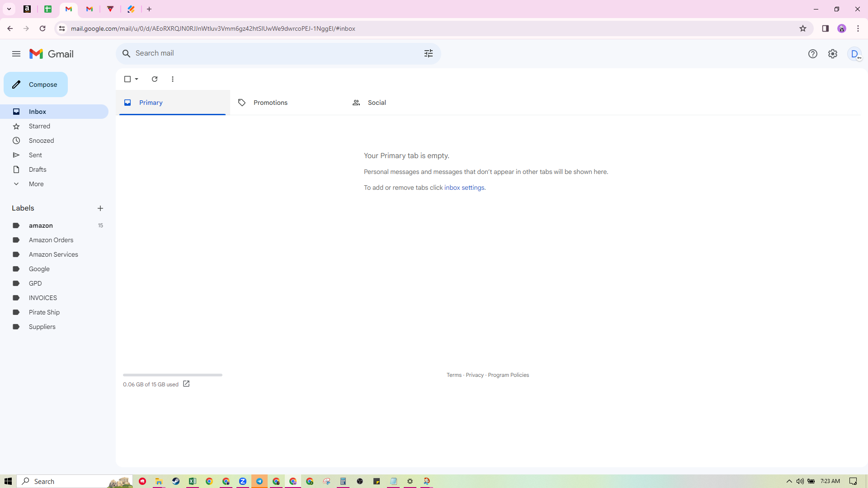Open Chrome profile avatar
Viewport: 868px width, 488px height.
click(x=842, y=28)
